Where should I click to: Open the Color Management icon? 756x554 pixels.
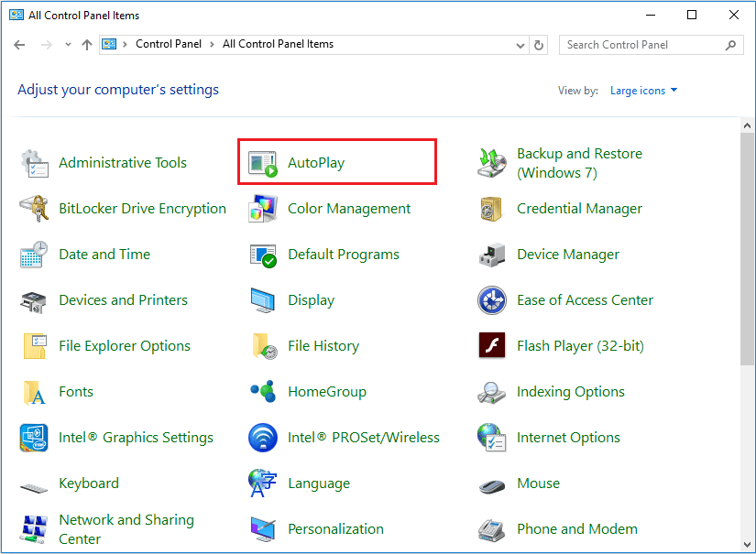pos(263,209)
